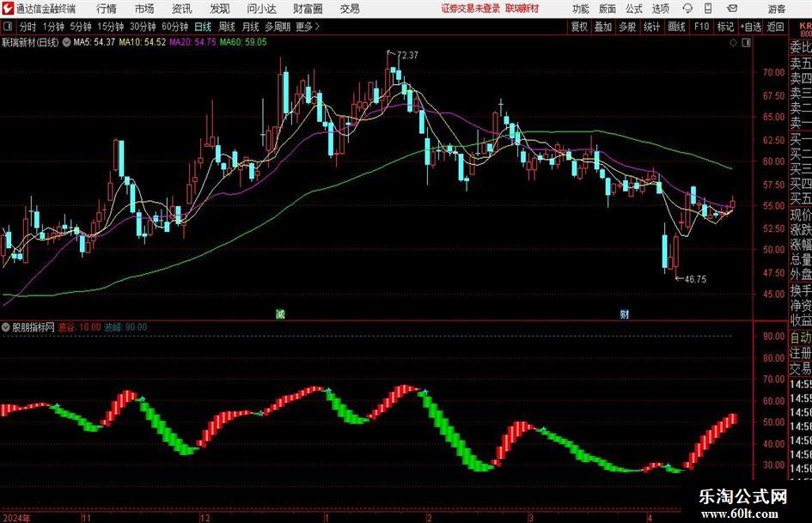Click the 标记 button

(x=725, y=27)
